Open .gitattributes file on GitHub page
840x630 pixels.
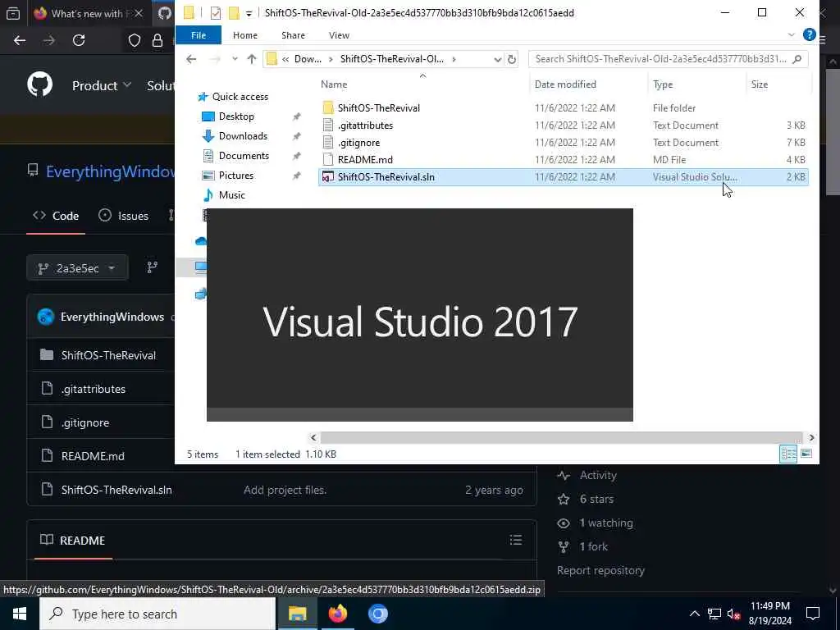coord(94,389)
